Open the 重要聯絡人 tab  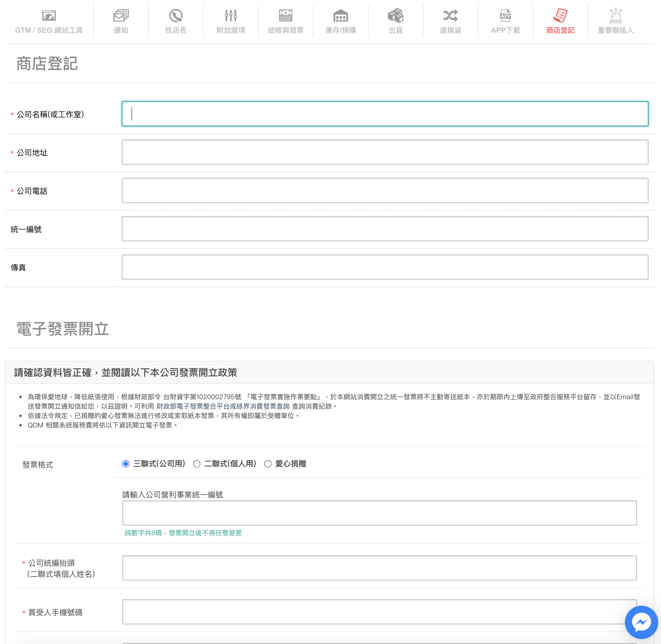tap(615, 21)
